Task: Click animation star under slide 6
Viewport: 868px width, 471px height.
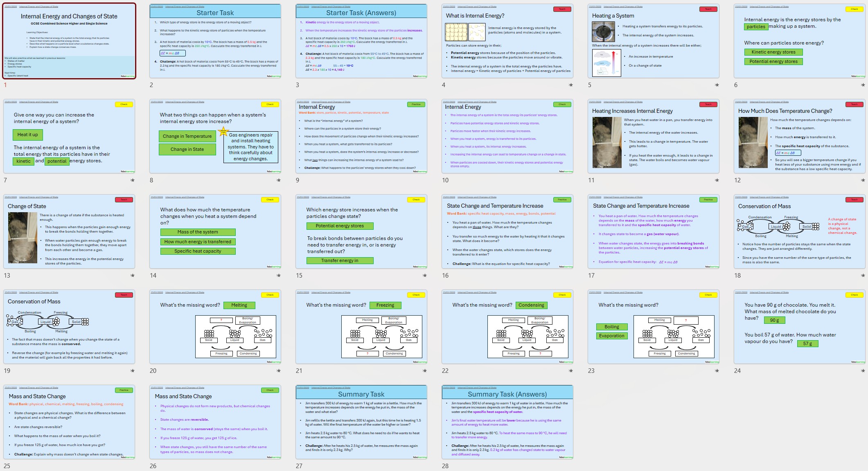Action: point(863,85)
